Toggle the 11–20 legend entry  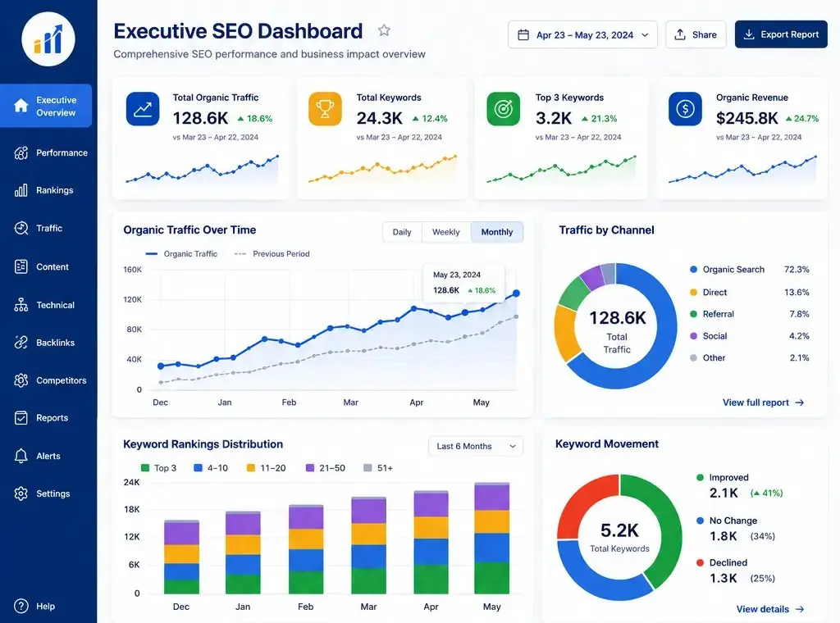[x=266, y=468]
